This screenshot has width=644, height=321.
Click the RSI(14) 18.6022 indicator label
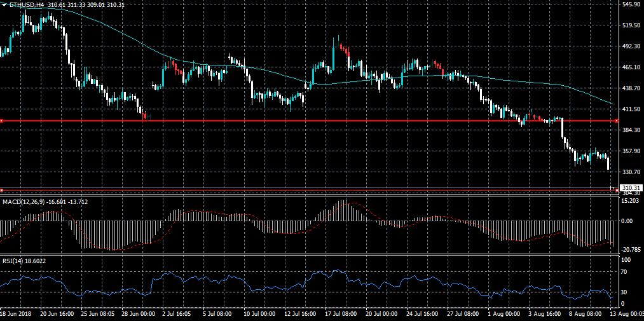24,260
